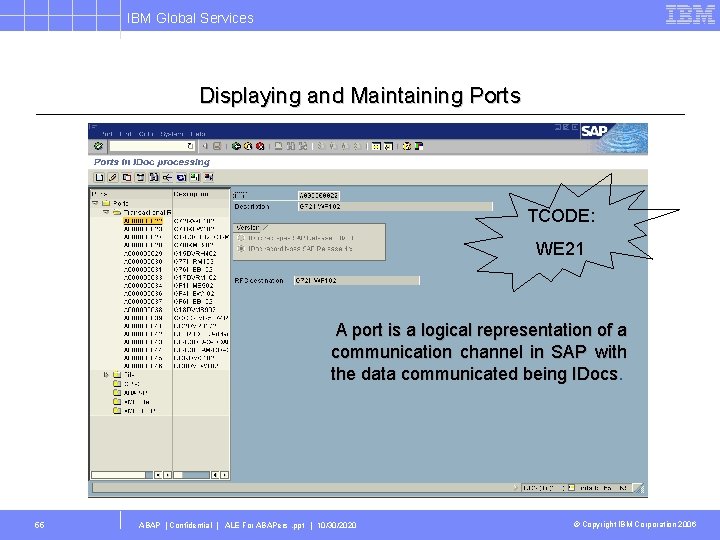Click the Port number input field
This screenshot has height=540, width=720.
[319, 195]
